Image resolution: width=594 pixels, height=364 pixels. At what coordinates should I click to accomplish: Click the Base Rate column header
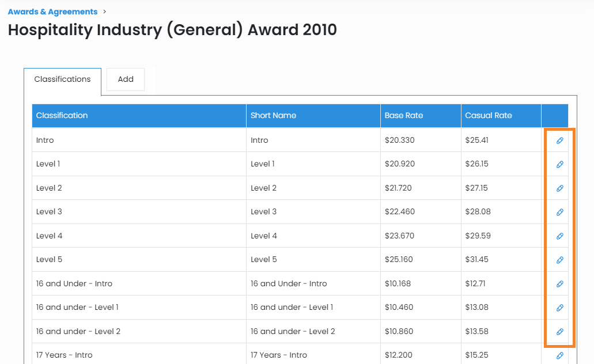coord(404,115)
